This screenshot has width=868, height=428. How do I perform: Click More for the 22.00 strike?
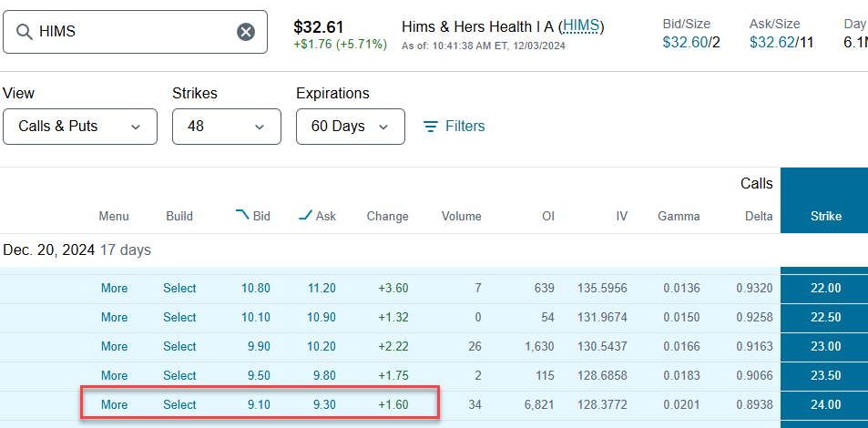[115, 289]
